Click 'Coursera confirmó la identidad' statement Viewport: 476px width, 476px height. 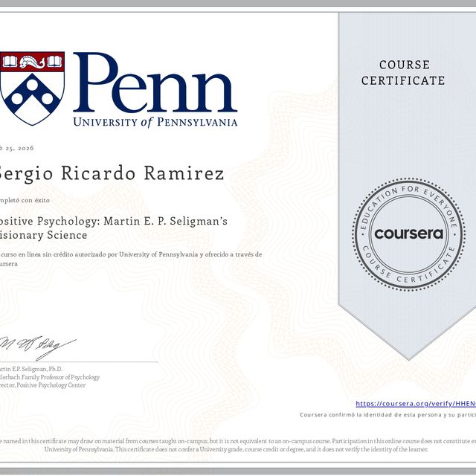[x=387, y=415]
